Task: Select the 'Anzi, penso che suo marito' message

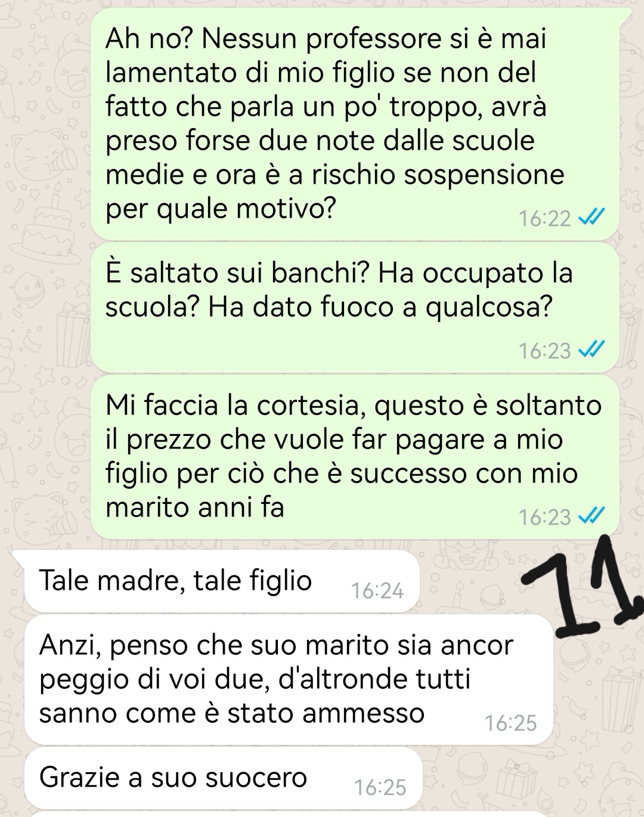Action: (289, 680)
